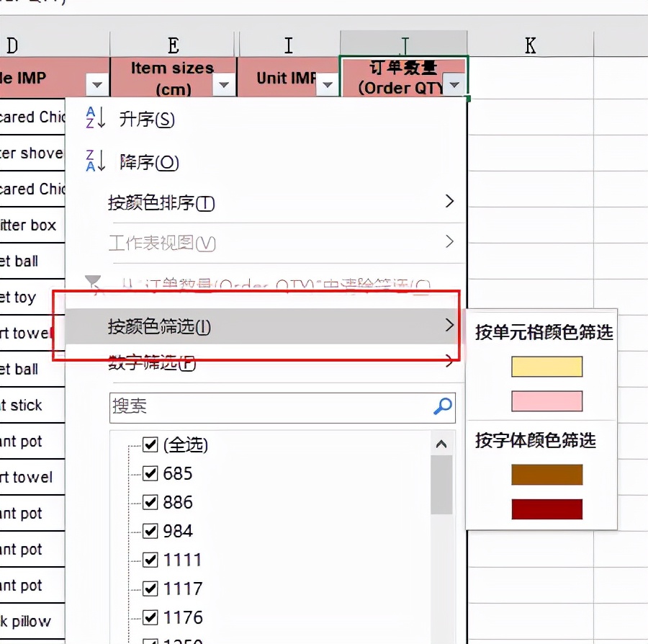The height and width of the screenshot is (644, 648).
Task: Uncheck the 全选 (Select All) checkbox
Action: [151, 444]
